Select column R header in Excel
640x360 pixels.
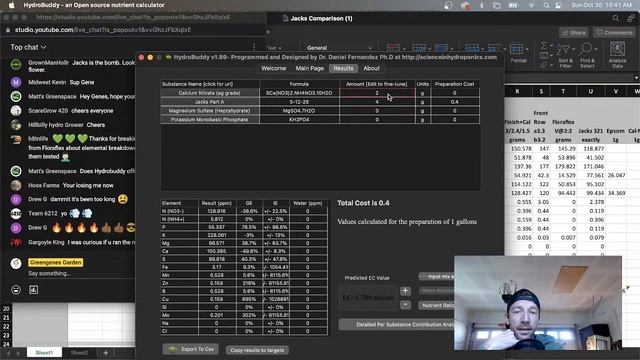517,91
